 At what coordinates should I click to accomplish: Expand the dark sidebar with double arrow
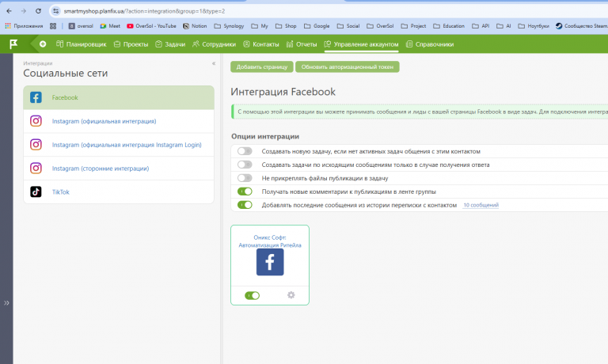coord(6,303)
